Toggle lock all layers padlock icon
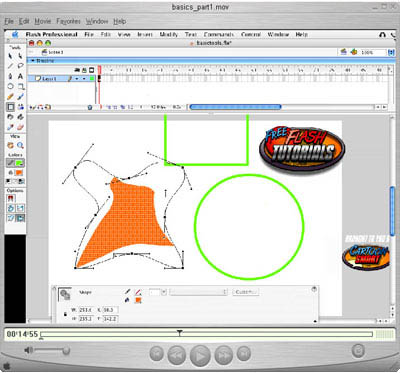The image size is (400, 373). pyautogui.click(x=84, y=70)
